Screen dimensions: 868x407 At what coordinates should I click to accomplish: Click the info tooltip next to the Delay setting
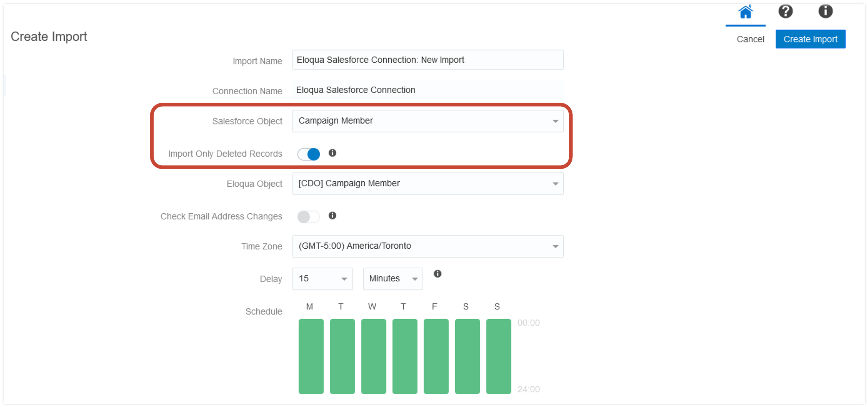pos(438,274)
